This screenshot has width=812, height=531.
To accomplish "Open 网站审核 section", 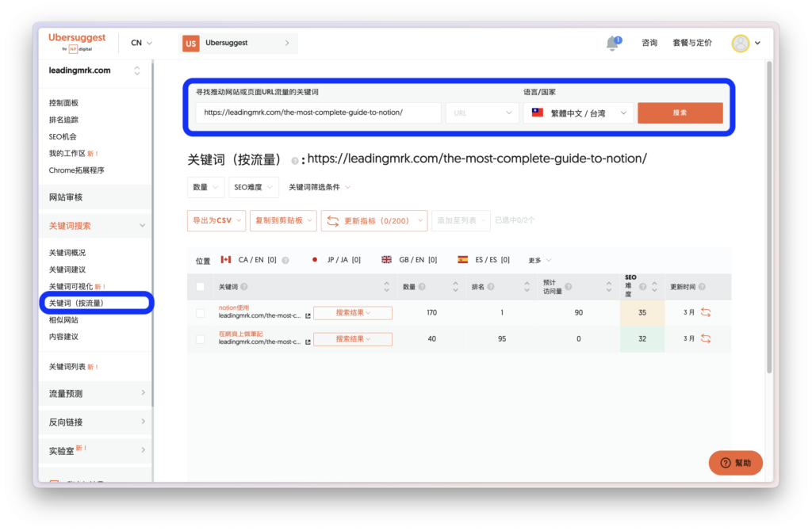I will tap(95, 197).
